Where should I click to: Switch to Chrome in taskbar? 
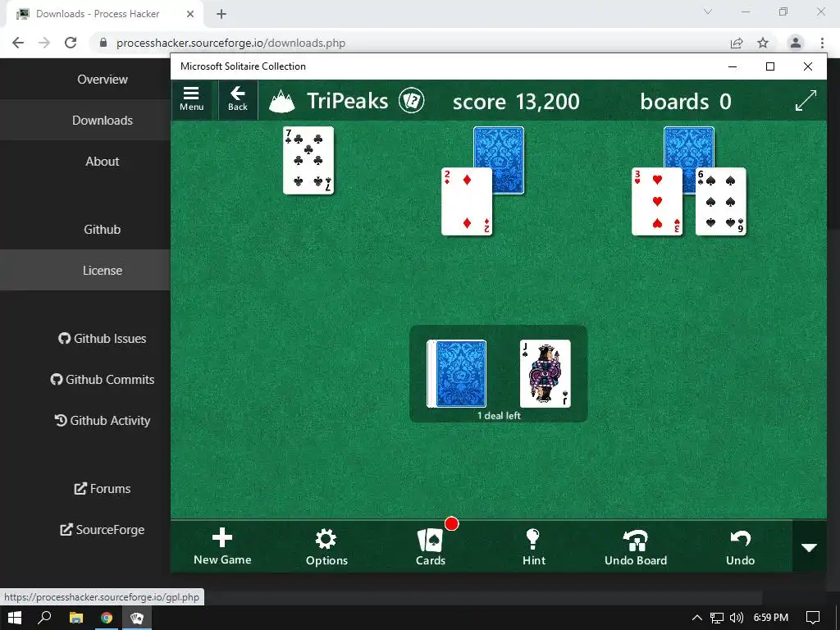click(x=107, y=618)
